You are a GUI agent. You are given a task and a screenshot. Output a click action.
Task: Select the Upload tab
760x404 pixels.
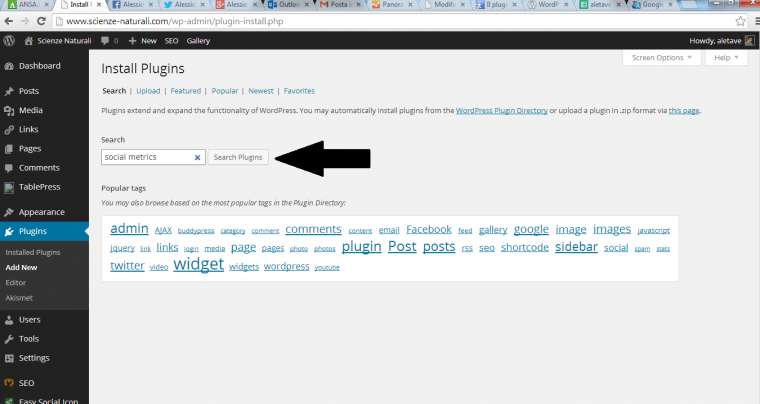pos(148,91)
